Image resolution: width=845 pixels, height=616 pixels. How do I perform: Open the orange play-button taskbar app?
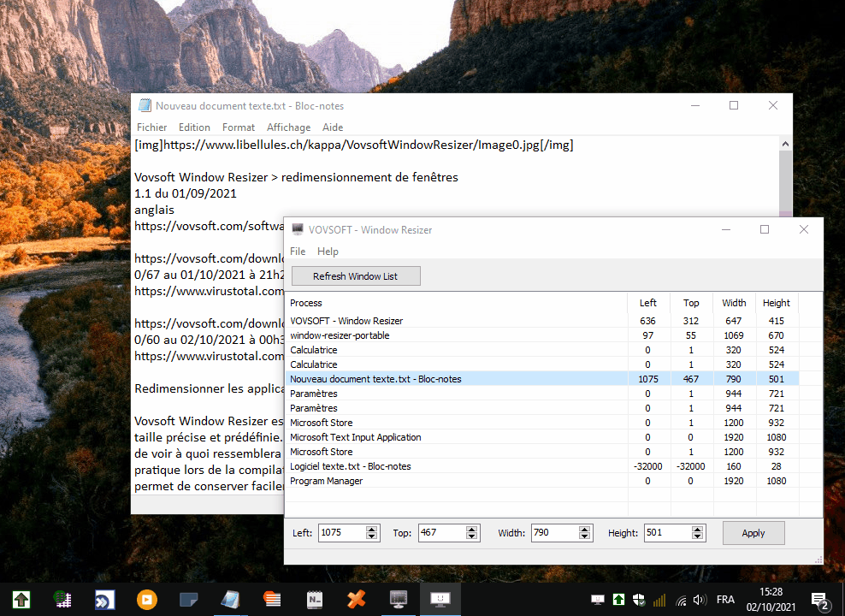pos(146,599)
